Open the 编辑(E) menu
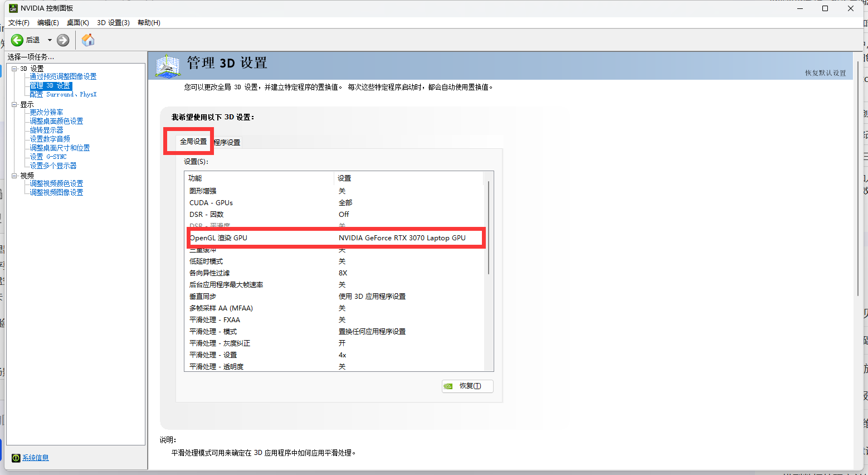This screenshot has height=475, width=868. 48,23
